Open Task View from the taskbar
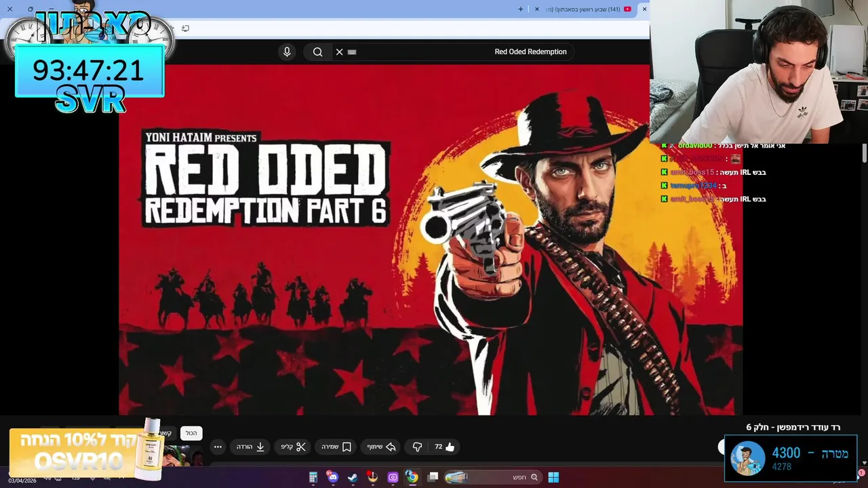 click(433, 477)
